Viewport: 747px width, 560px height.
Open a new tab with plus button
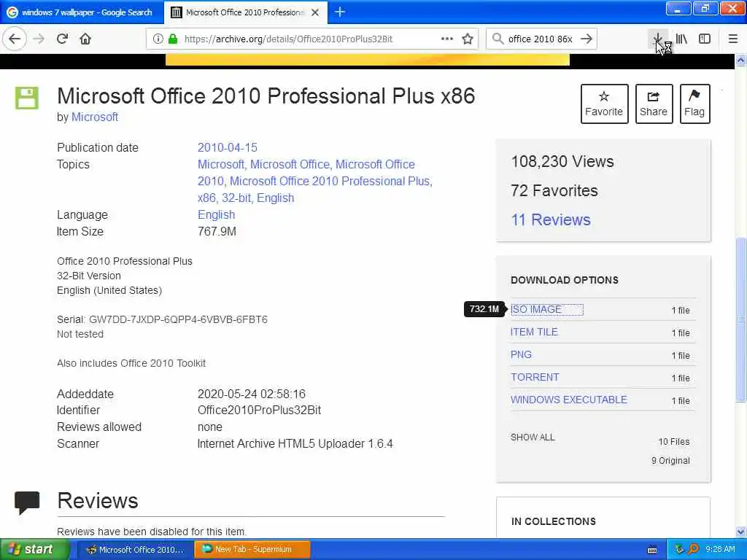point(340,12)
